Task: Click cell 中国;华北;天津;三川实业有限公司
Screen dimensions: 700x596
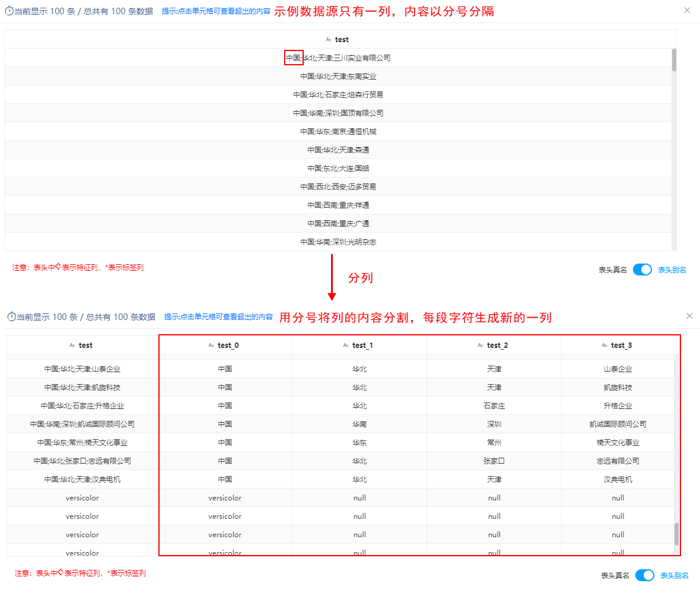Action: (x=338, y=58)
